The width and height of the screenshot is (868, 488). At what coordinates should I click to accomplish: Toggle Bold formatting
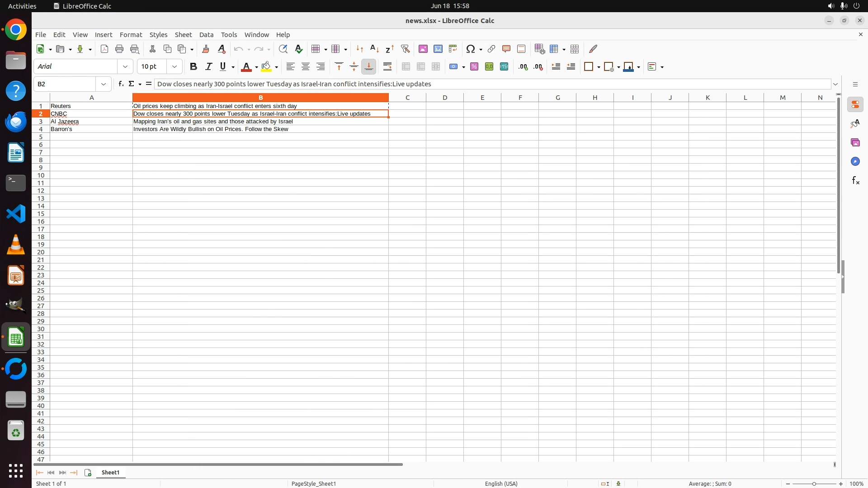click(193, 66)
